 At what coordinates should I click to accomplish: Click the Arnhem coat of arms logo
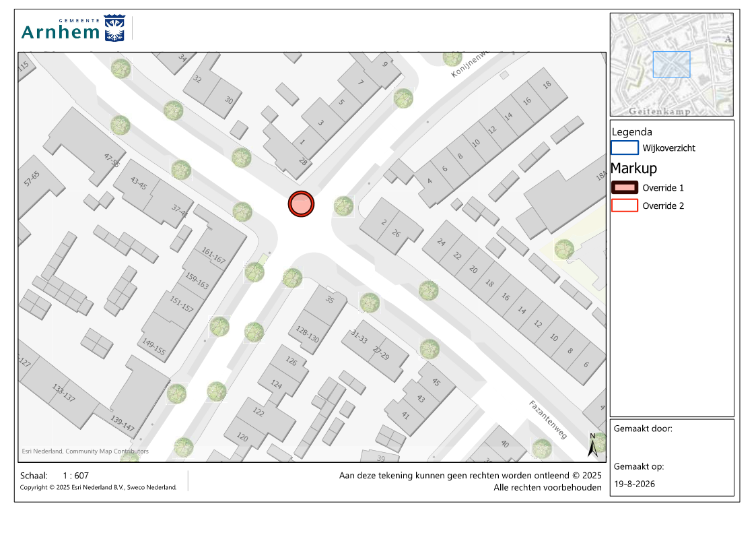[x=114, y=28]
